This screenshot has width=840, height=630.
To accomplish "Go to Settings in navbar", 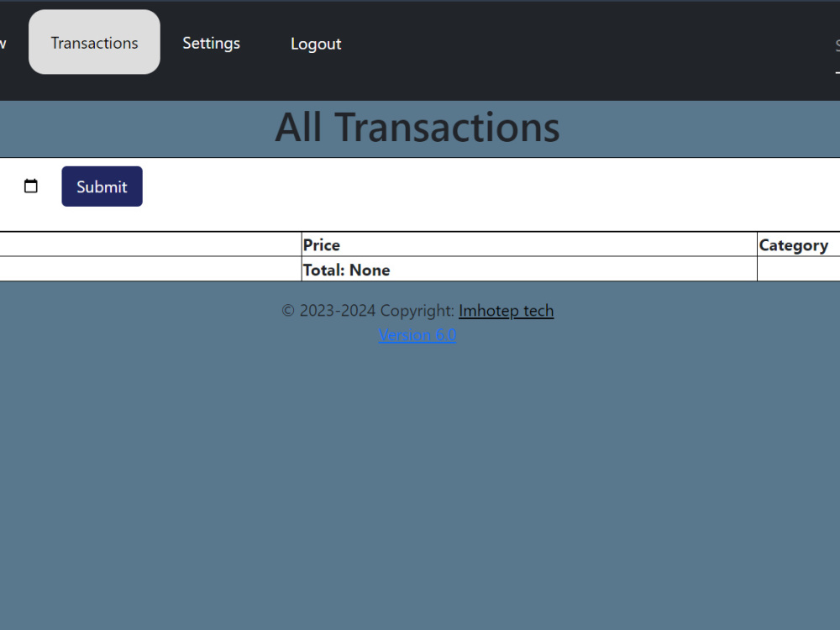I will (211, 44).
